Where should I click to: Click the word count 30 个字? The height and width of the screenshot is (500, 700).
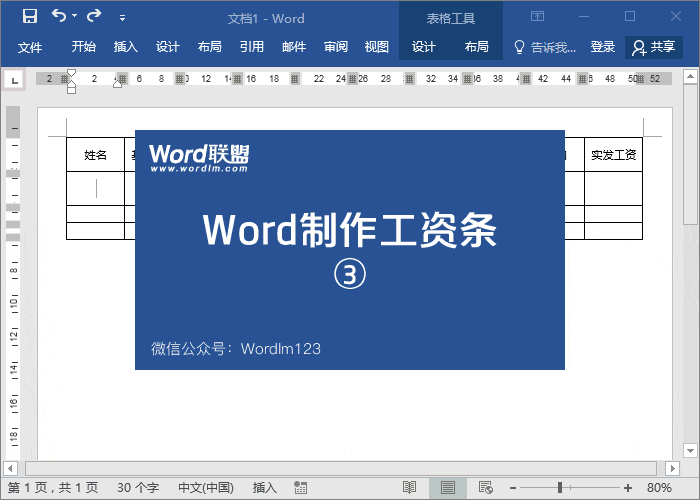pos(138,488)
